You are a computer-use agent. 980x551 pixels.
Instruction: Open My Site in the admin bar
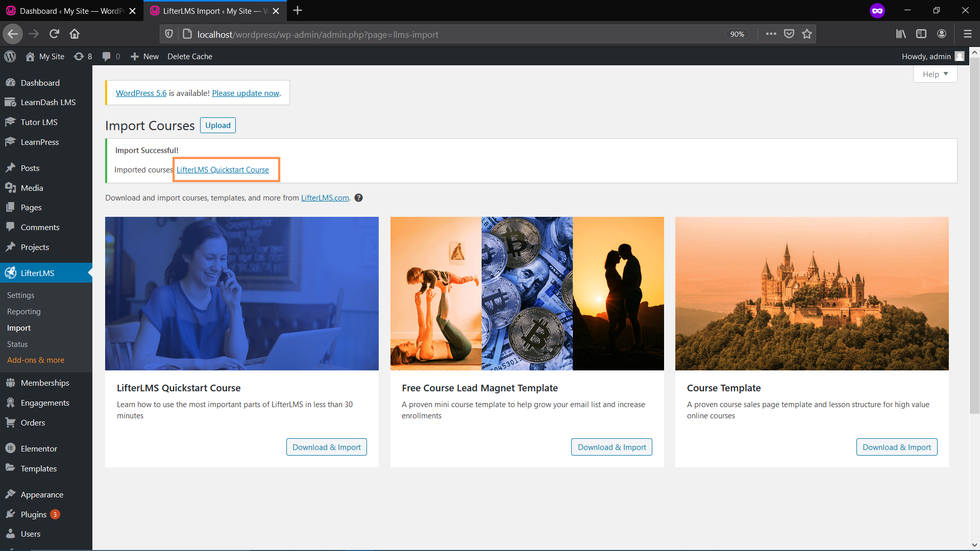45,56
